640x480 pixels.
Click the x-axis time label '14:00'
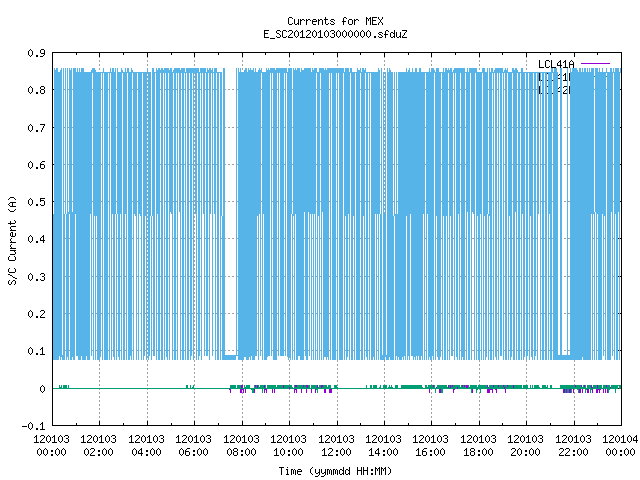(383, 452)
